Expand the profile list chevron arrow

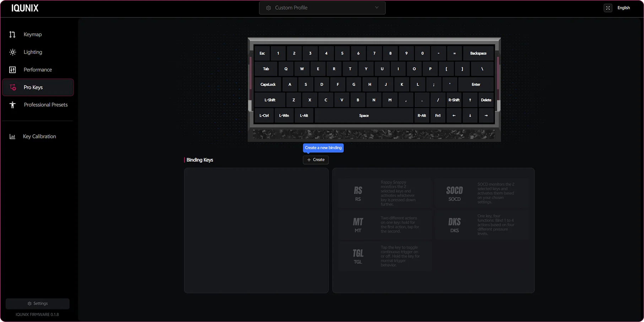coord(377,7)
